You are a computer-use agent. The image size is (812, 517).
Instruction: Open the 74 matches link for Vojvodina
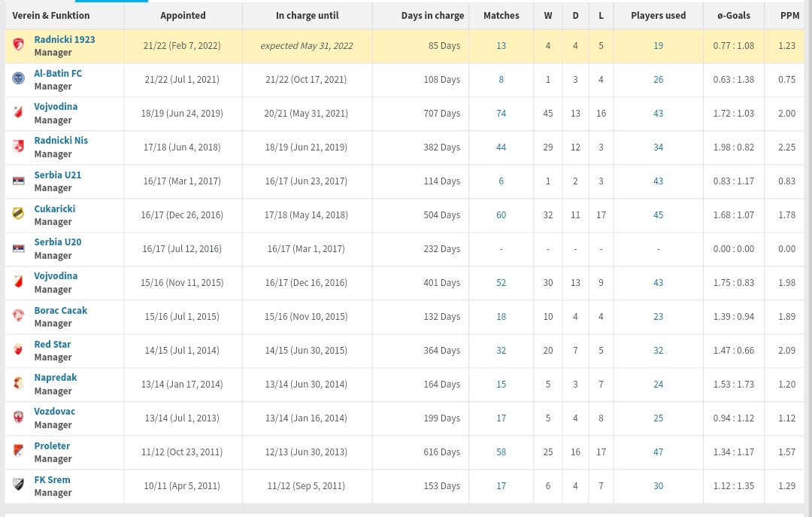pyautogui.click(x=501, y=113)
